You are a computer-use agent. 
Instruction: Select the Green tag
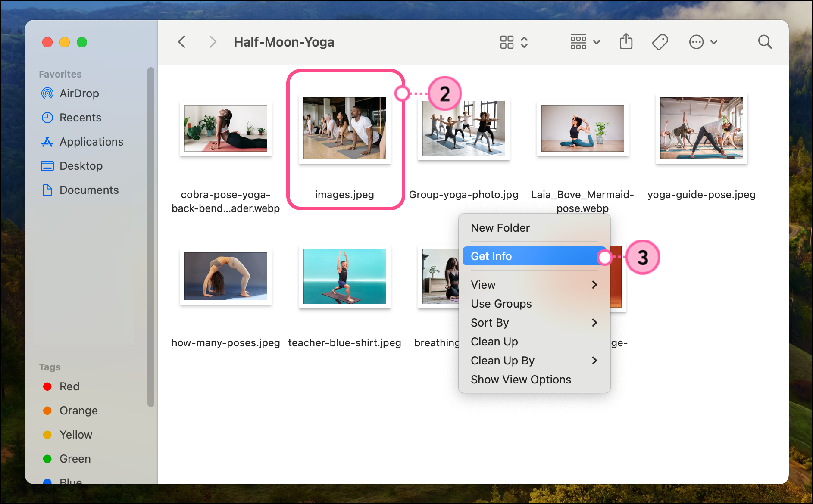pyautogui.click(x=67, y=459)
